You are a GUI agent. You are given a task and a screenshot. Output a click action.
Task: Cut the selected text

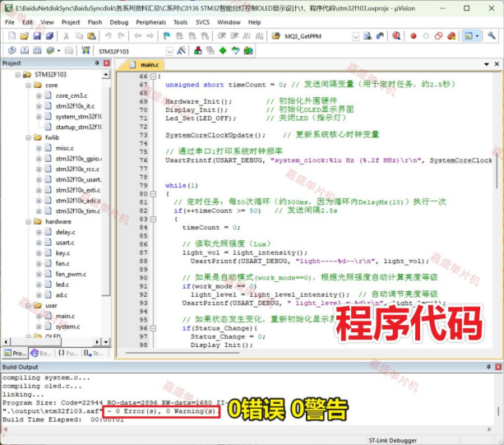coord(66,35)
